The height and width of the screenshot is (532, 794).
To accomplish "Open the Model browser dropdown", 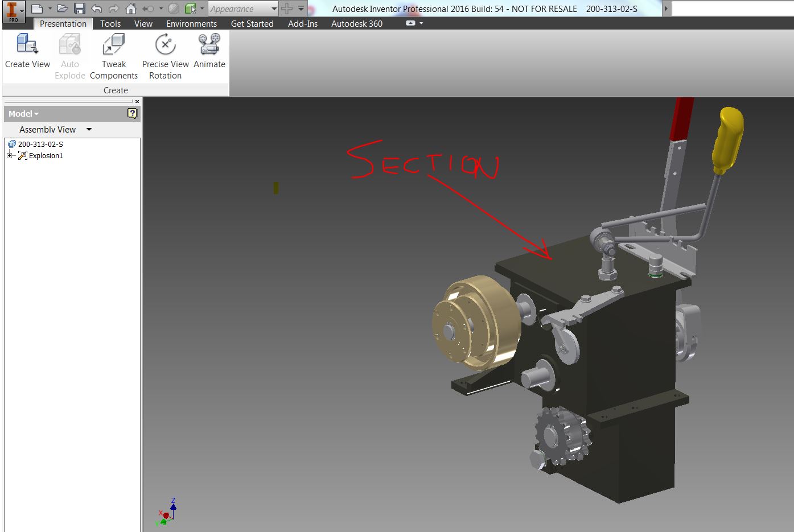I will pos(24,114).
